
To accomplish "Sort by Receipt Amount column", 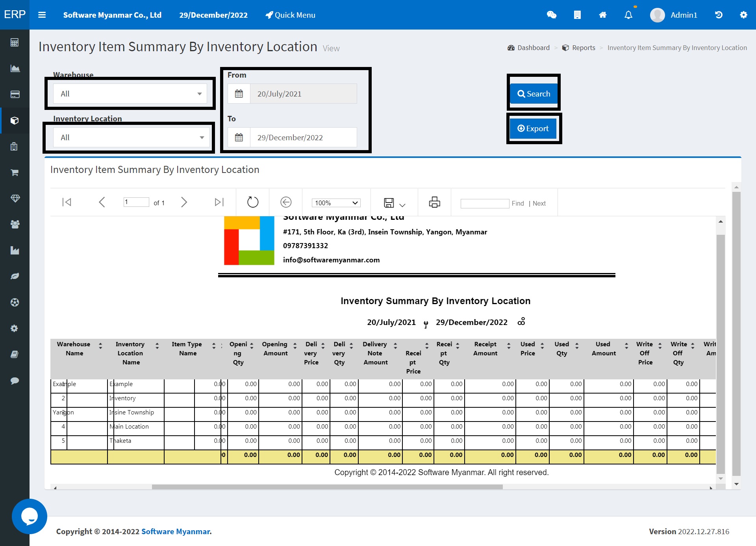I will [x=509, y=346].
